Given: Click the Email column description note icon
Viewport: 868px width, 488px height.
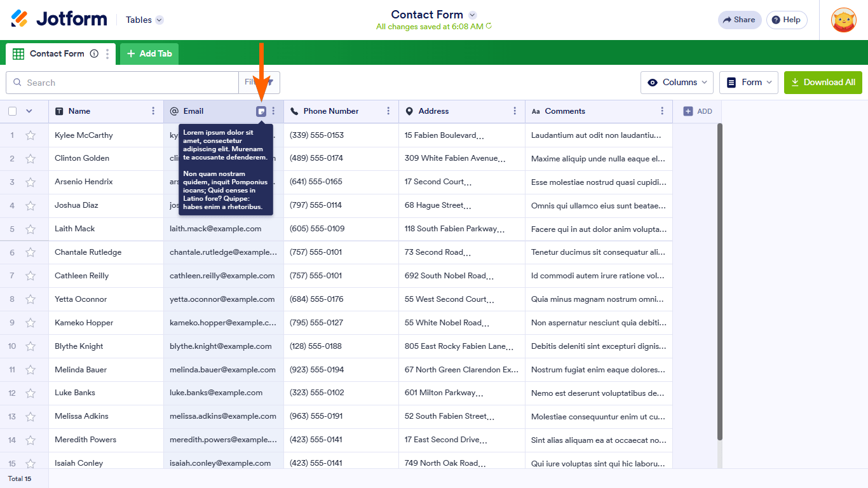Looking at the screenshot, I should 261,111.
